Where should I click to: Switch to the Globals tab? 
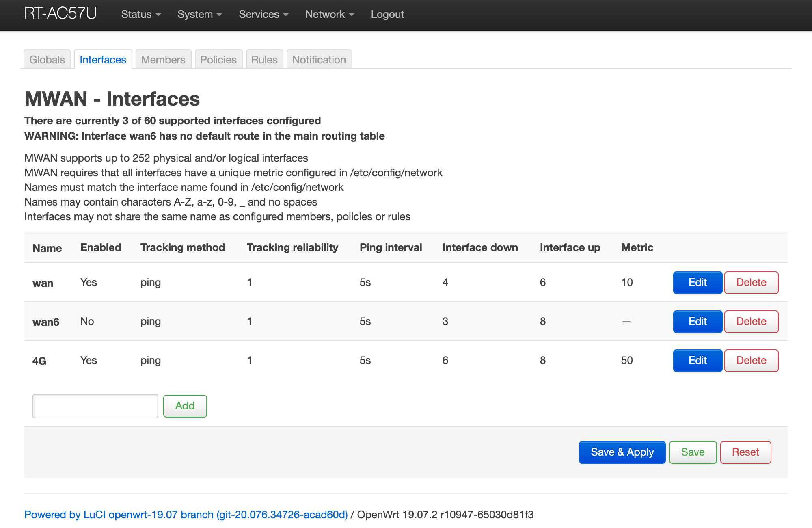click(x=47, y=59)
